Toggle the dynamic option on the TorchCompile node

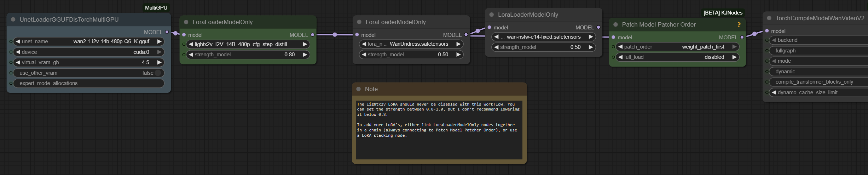click(818, 72)
